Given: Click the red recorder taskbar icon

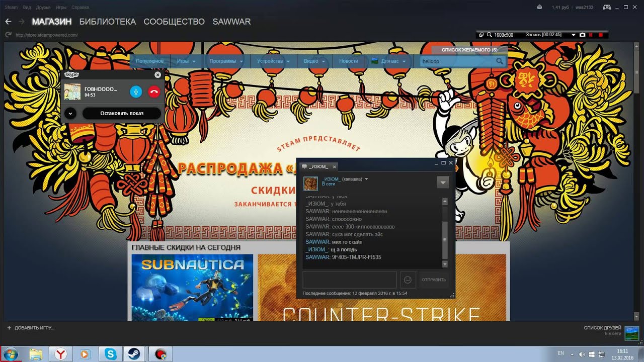Looking at the screenshot, I should click(160, 354).
